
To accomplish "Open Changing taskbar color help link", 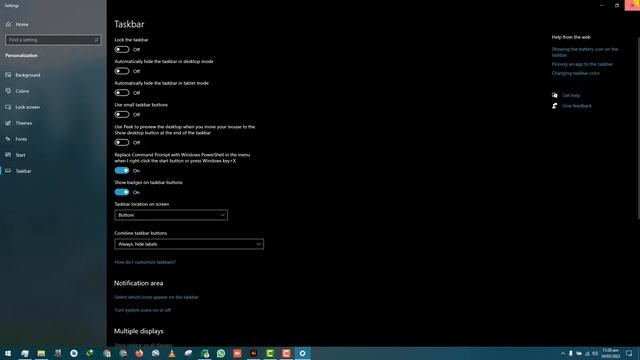I will point(576,73).
